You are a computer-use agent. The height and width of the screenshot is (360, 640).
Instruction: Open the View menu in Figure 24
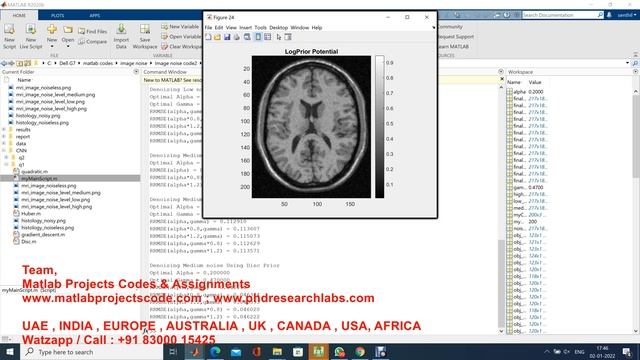point(231,27)
